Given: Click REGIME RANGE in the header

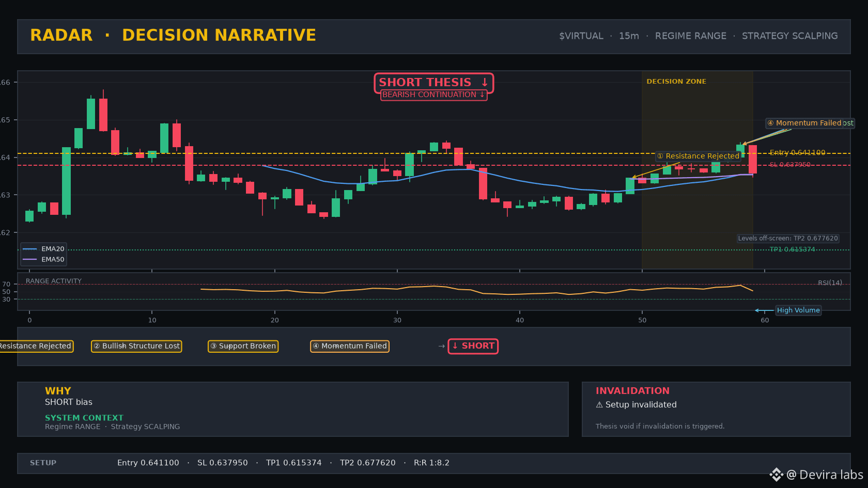Looking at the screenshot, I should [691, 36].
